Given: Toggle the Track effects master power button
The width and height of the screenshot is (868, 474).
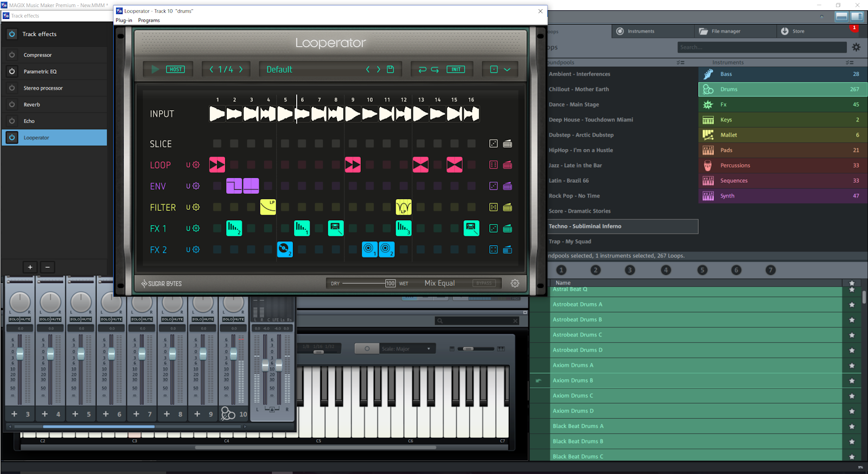Looking at the screenshot, I should tap(12, 34).
